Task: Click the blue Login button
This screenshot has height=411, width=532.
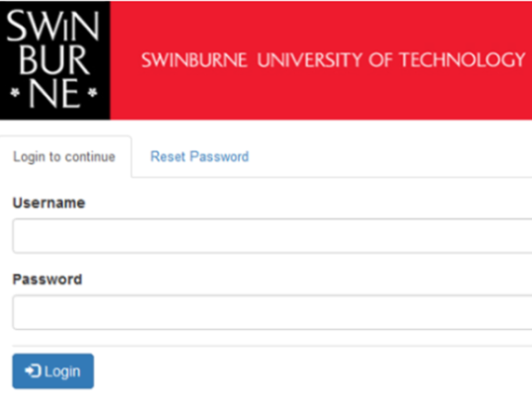Action: pyautogui.click(x=53, y=371)
